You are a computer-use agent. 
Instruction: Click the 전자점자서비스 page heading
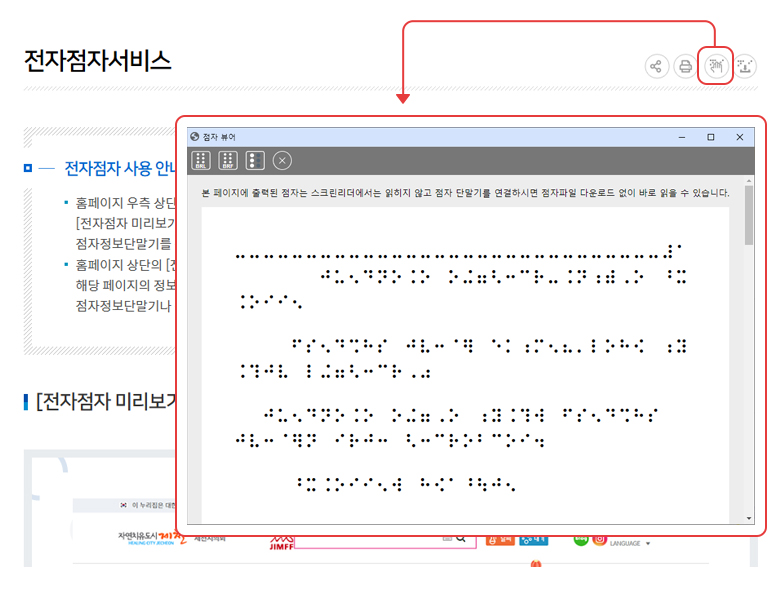coord(98,60)
